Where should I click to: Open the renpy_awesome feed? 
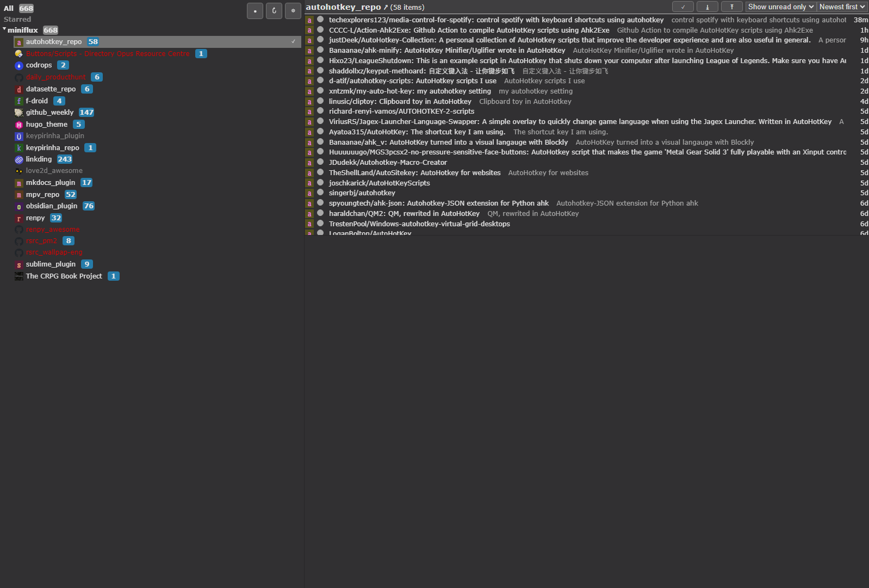tap(53, 230)
